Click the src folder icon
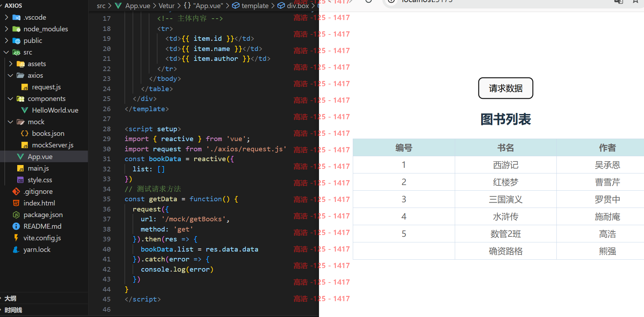 (x=16, y=52)
